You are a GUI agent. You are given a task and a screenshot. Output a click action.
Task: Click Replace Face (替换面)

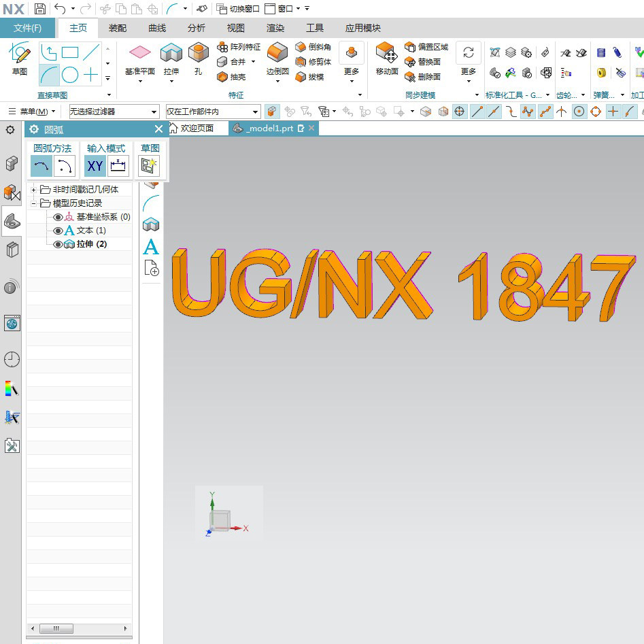(x=422, y=62)
